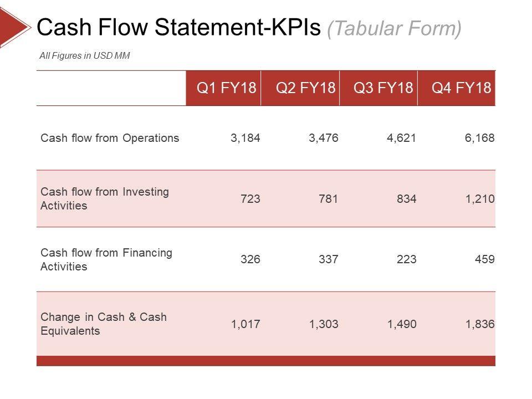This screenshot has width=532, height=399.
Task: Select the Change in Cash & Cash Equivalents label
Action: pyautogui.click(x=104, y=324)
